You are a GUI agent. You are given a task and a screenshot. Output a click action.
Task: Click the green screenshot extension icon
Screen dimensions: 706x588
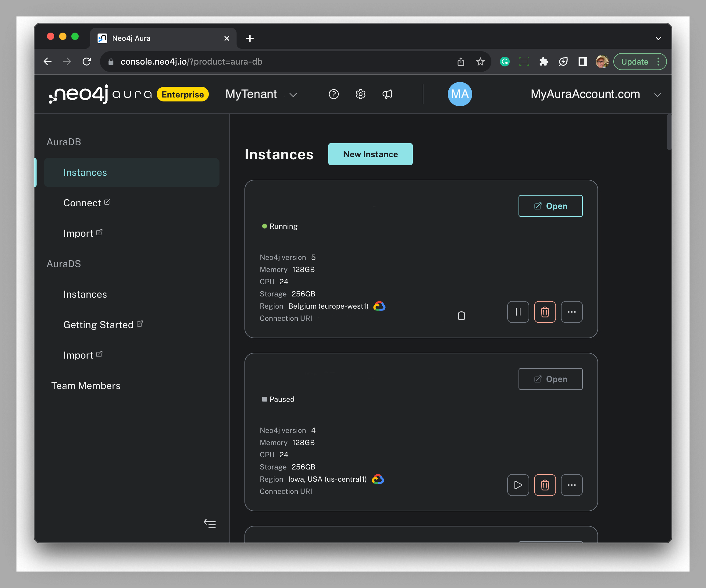(x=524, y=62)
